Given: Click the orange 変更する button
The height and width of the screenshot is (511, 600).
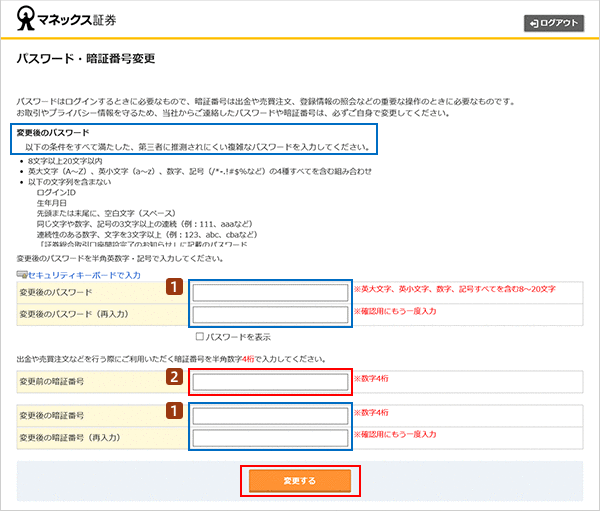Looking at the screenshot, I should pyautogui.click(x=300, y=481).
